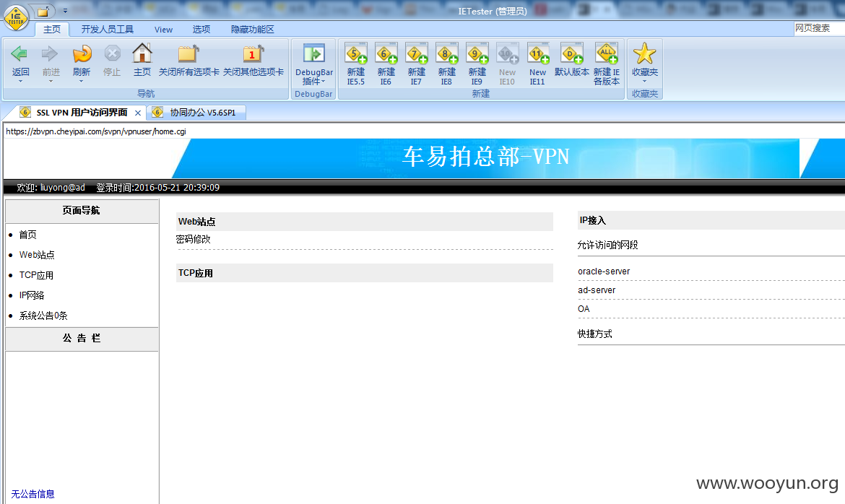Image resolution: width=845 pixels, height=504 pixels.
Task: Click the address bar URL field
Action: (x=423, y=131)
